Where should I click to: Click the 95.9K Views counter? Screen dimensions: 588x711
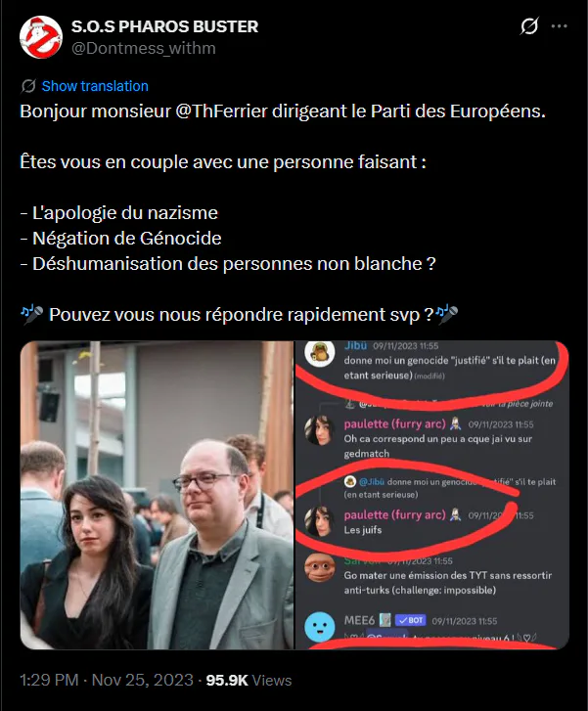[249, 680]
